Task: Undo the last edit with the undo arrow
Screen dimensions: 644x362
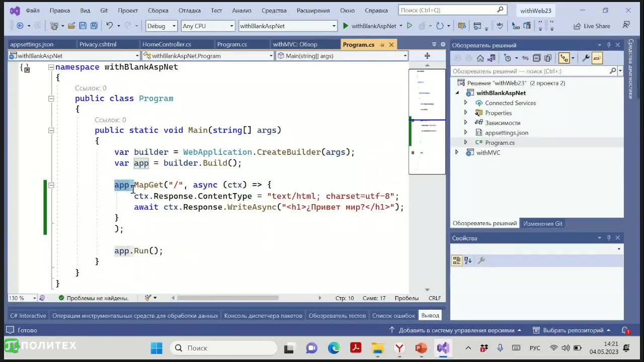Action: pyautogui.click(x=109, y=26)
